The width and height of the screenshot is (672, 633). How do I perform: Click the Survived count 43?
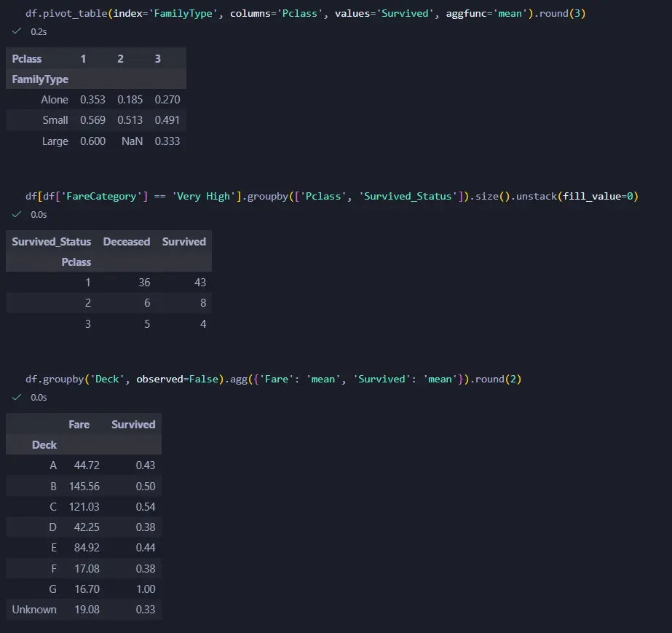click(200, 283)
